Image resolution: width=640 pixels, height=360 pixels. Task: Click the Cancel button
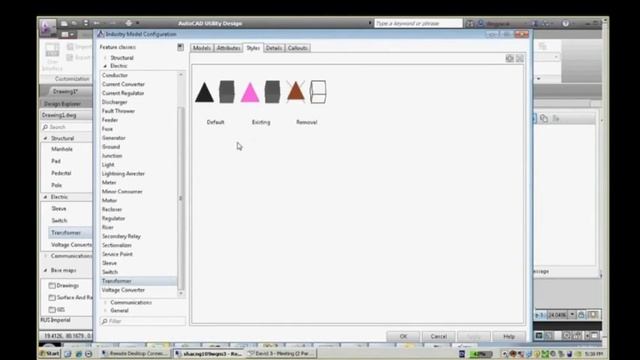coord(438,336)
